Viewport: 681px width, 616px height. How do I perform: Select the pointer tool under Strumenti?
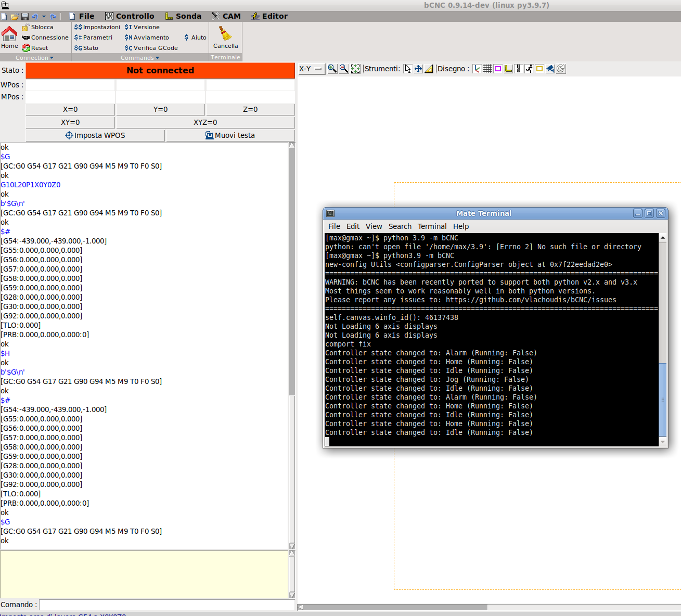coord(408,68)
